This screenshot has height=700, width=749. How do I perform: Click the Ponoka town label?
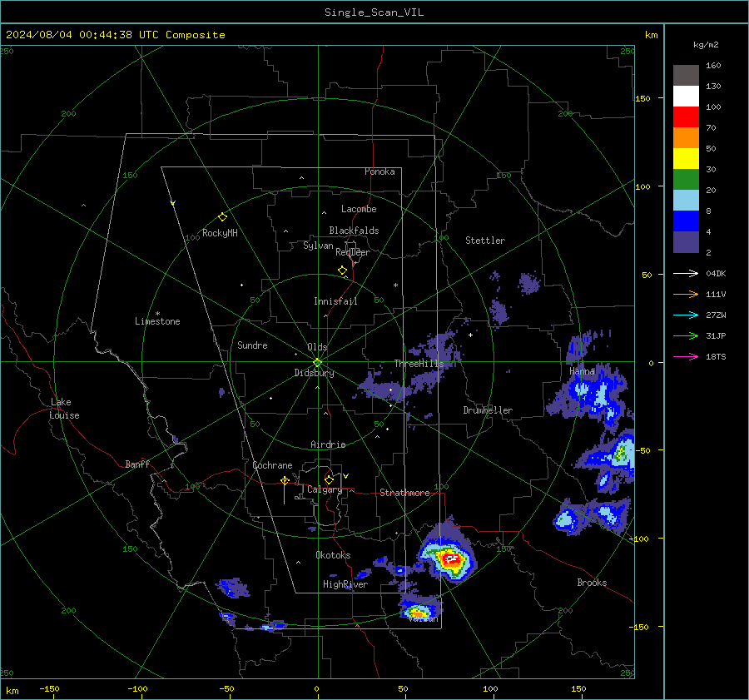[379, 171]
